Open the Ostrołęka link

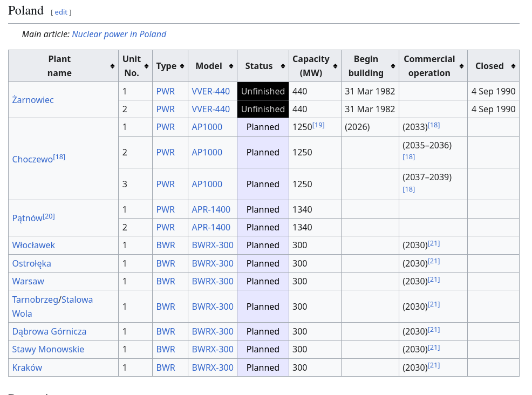[31, 264]
